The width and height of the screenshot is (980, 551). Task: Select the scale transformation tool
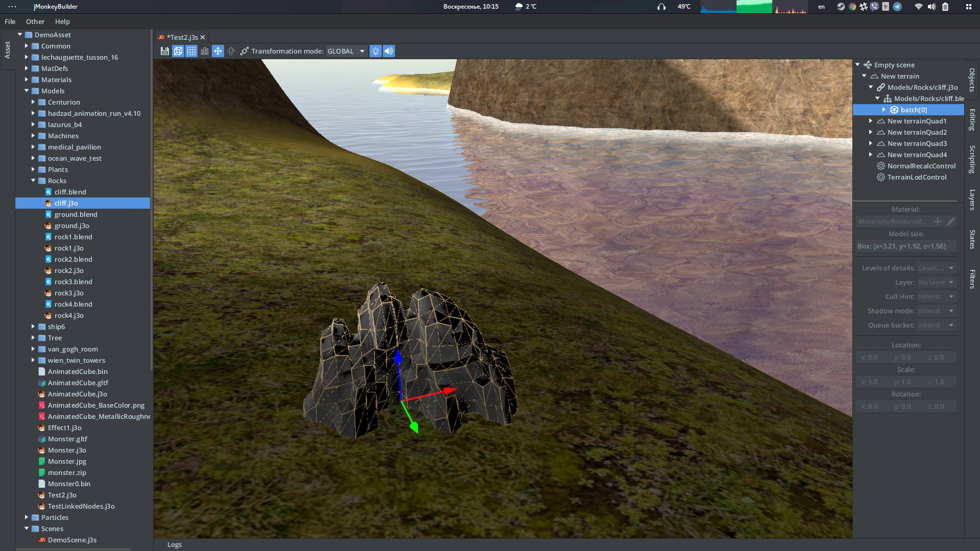coord(244,51)
